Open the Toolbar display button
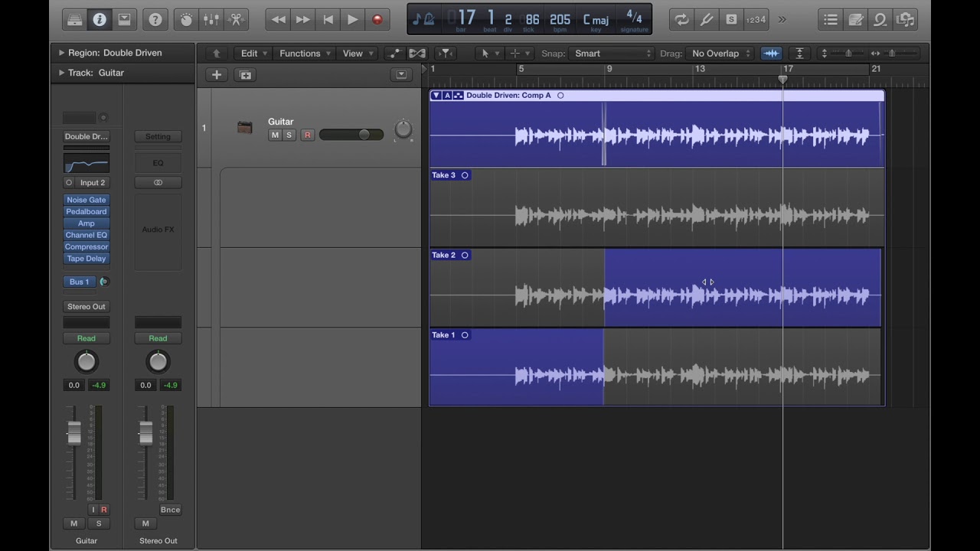 (123, 20)
